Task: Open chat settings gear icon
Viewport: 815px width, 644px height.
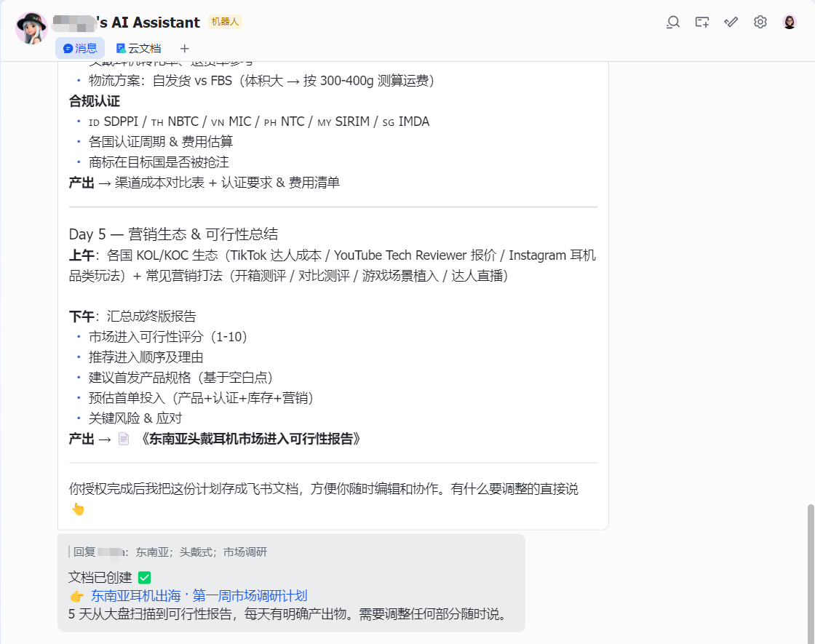Action: click(x=760, y=22)
